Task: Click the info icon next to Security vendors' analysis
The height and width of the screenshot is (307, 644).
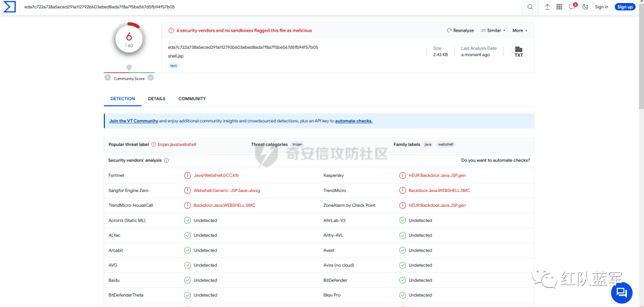Action: [x=166, y=160]
